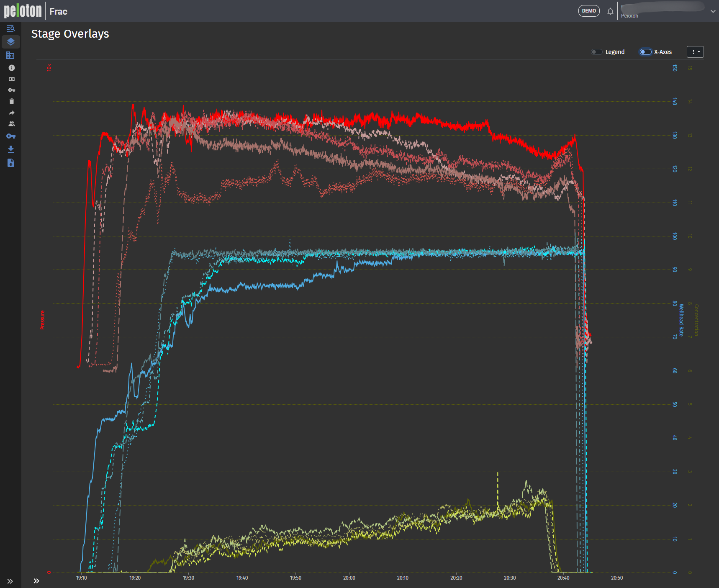Select the Stage Overlays layers icon
This screenshot has height=588, width=719.
point(11,42)
